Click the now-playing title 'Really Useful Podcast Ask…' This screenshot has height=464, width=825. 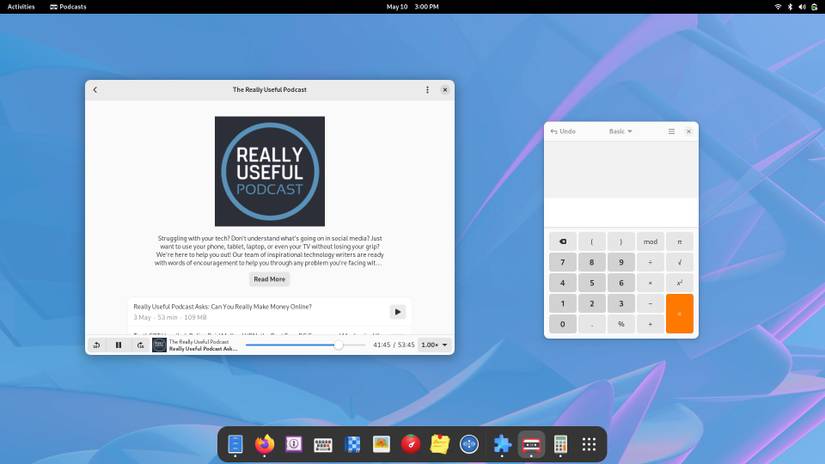point(203,349)
